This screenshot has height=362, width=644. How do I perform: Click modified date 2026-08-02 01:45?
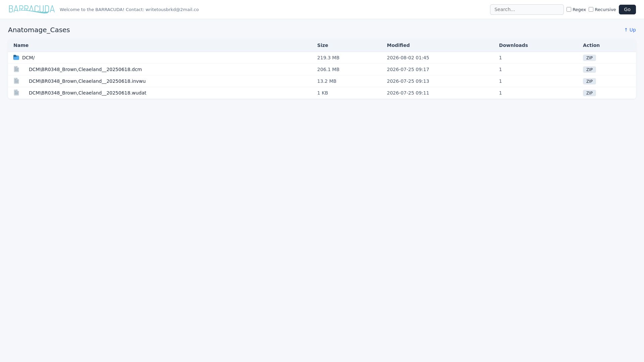click(x=408, y=58)
